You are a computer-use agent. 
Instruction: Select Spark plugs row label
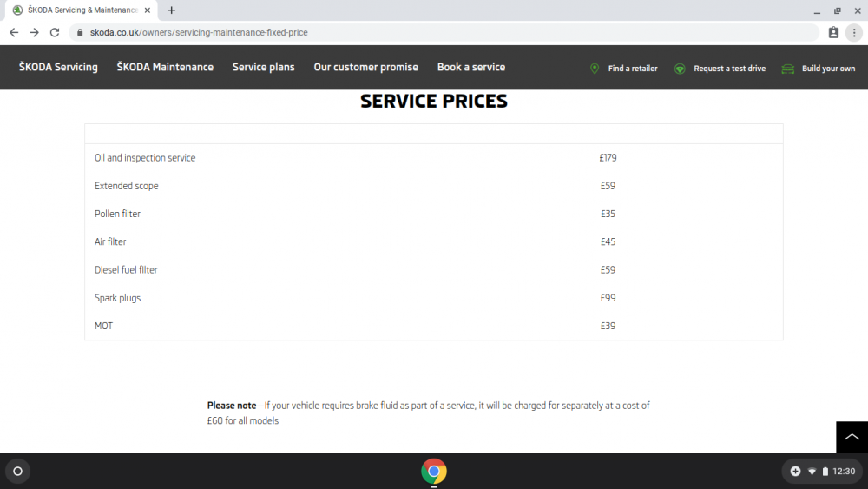coord(117,298)
